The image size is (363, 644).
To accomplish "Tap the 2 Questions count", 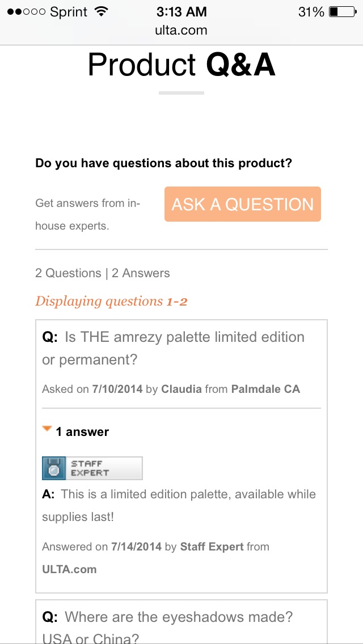I will (x=68, y=273).
